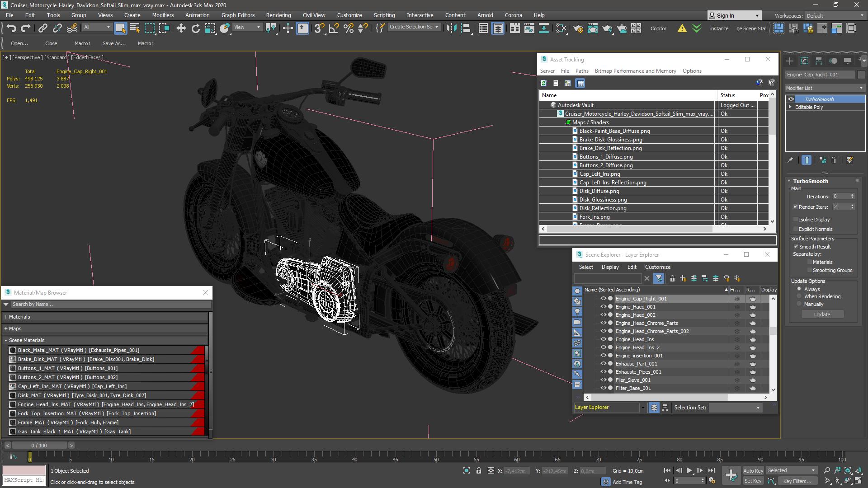This screenshot has width=868, height=488.
Task: Enable Explicit Normals checkbox
Action: click(795, 229)
